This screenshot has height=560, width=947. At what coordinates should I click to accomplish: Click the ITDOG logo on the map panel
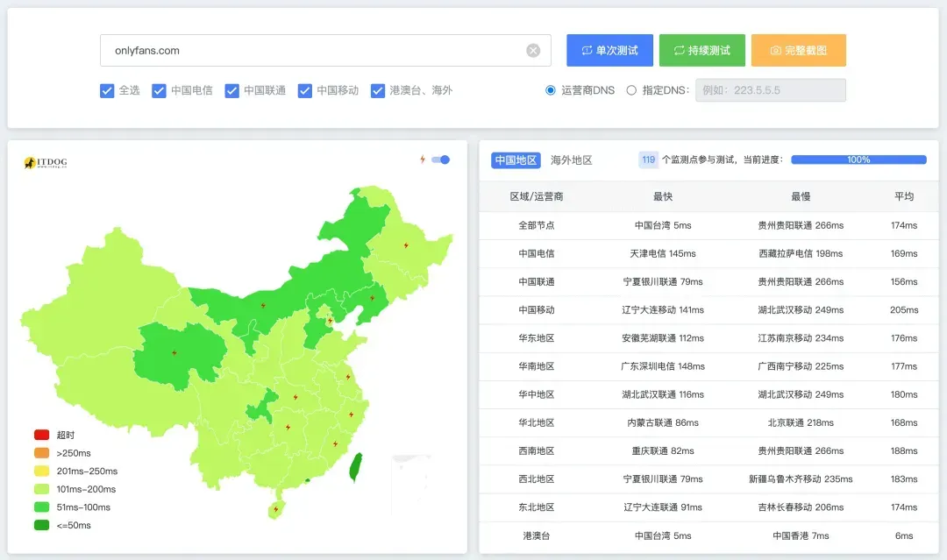tap(46, 161)
